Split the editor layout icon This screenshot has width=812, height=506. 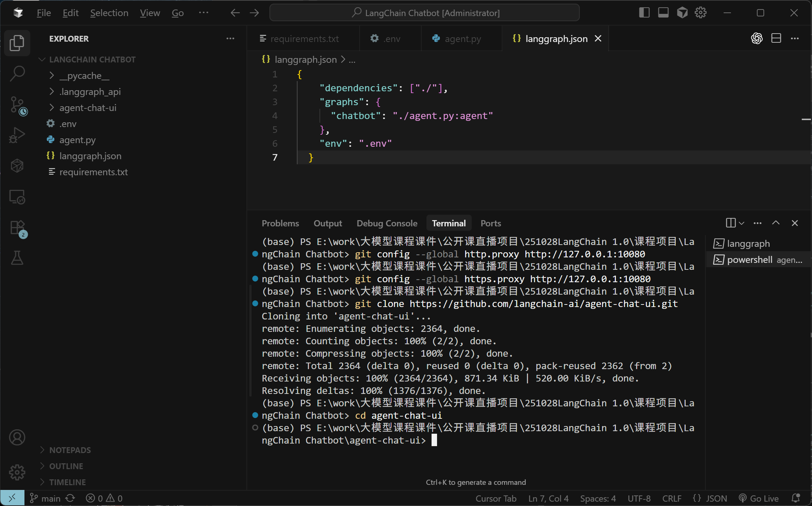(x=776, y=38)
